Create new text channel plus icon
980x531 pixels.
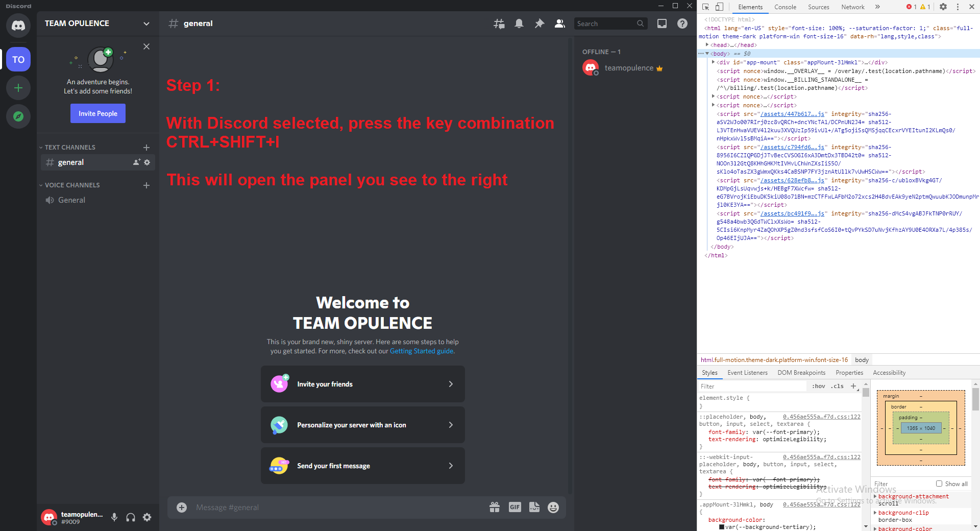pyautogui.click(x=146, y=148)
